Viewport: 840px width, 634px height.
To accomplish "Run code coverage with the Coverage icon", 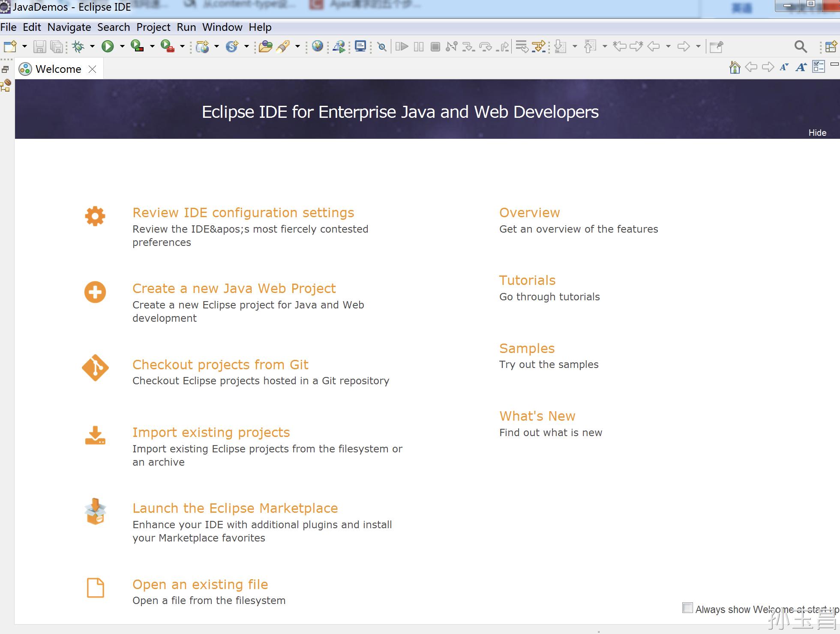I will pyautogui.click(x=137, y=46).
